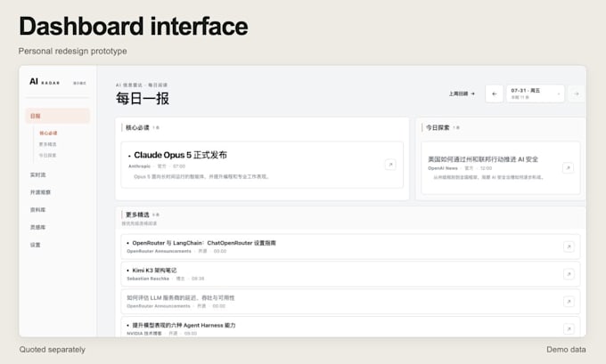Open external link for Kimi K3 row

569,274
